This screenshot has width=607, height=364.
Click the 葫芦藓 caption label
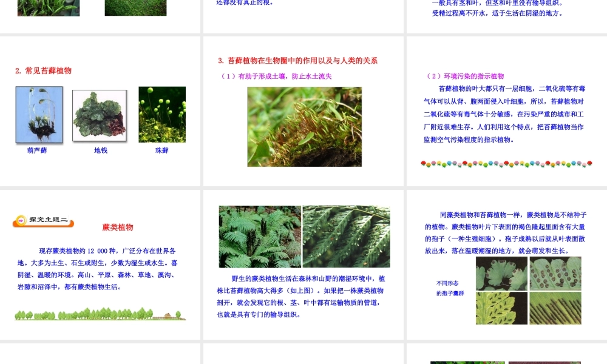37,150
